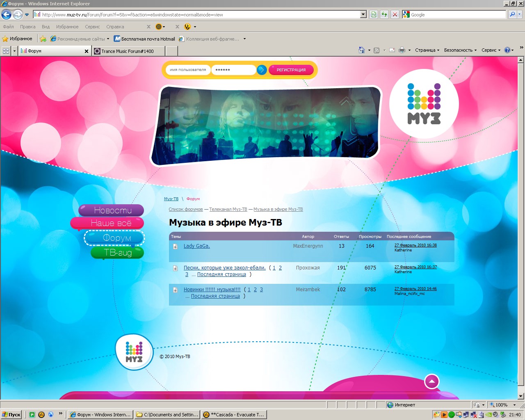Screen dimensions: 525x420
Task: Open the Пуск start menu
Action: pyautogui.click(x=11, y=415)
